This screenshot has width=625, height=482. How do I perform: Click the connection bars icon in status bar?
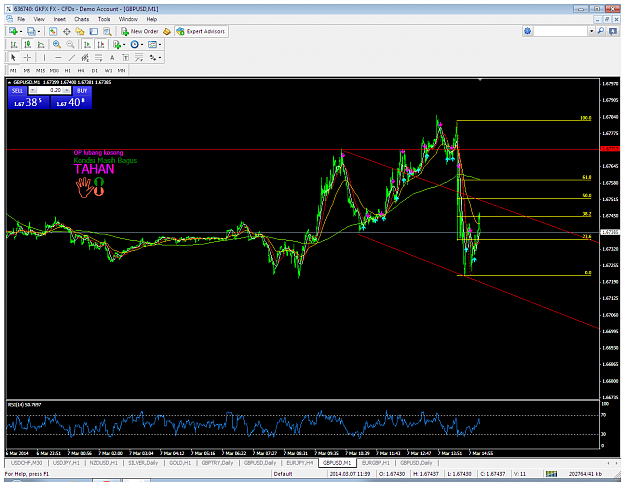click(551, 474)
